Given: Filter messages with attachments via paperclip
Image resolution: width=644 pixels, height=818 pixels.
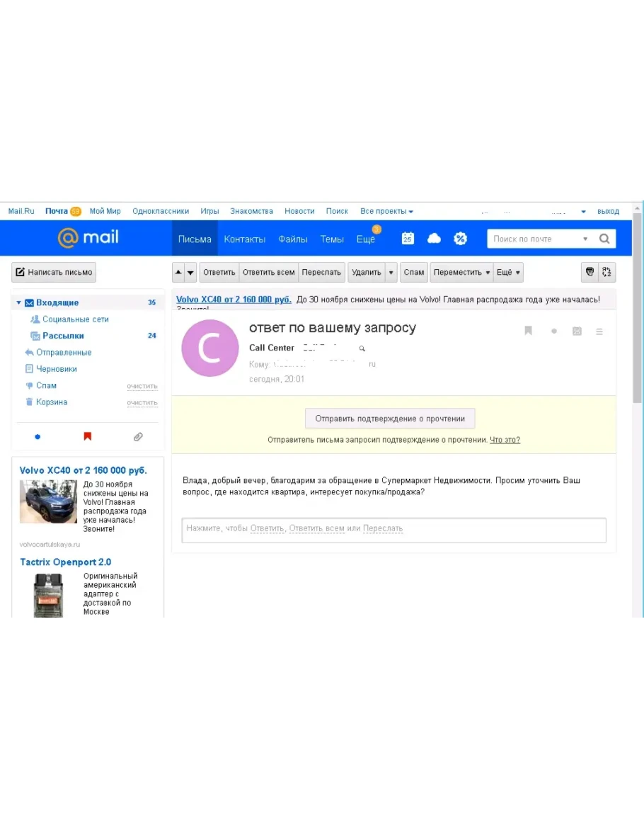Looking at the screenshot, I should point(138,437).
